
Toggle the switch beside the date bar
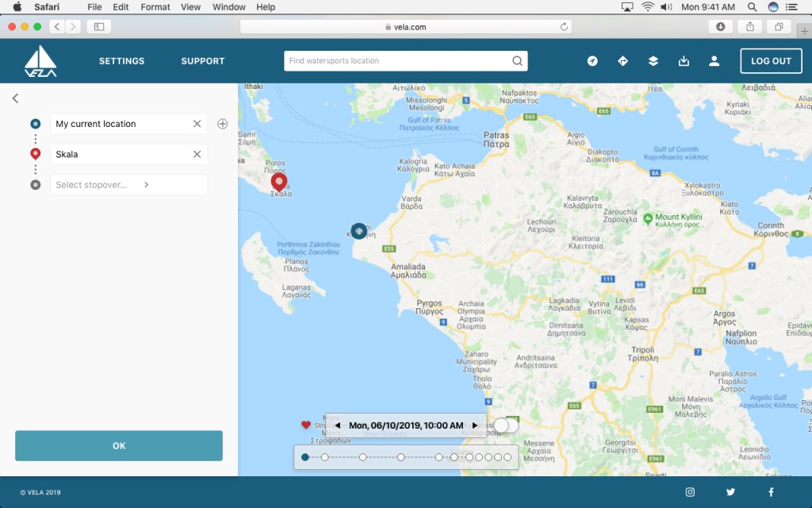(x=506, y=425)
